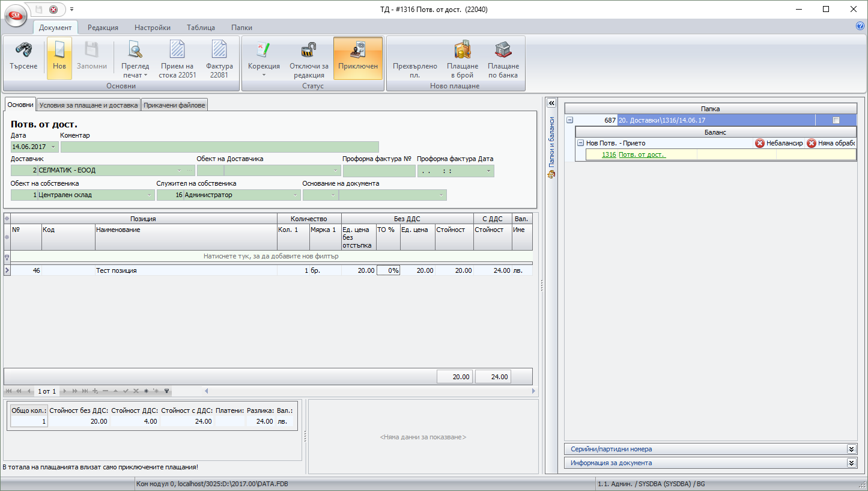This screenshot has width=868, height=491.
Task: Switch to the Таблица ribbon tab
Action: [201, 27]
